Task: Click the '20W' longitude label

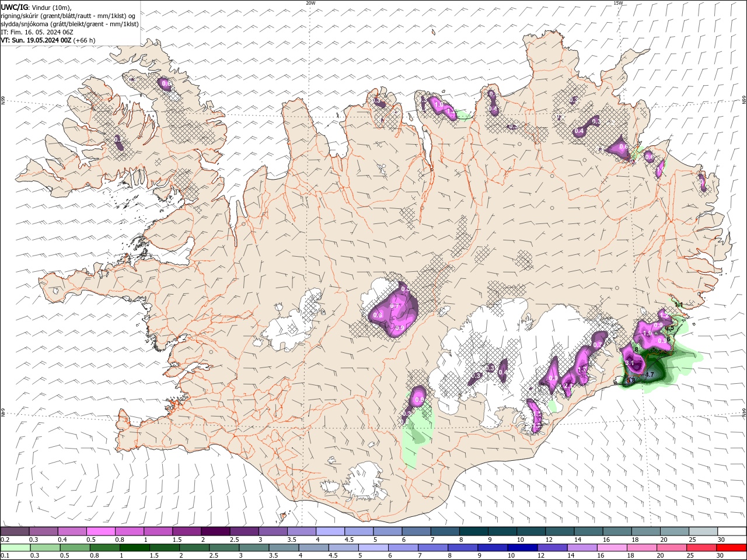Action: pyautogui.click(x=310, y=3)
